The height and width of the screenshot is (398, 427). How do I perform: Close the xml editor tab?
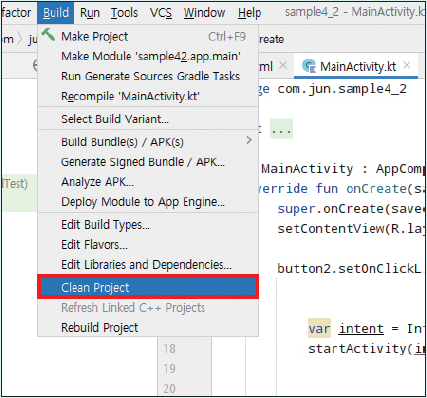point(283,65)
